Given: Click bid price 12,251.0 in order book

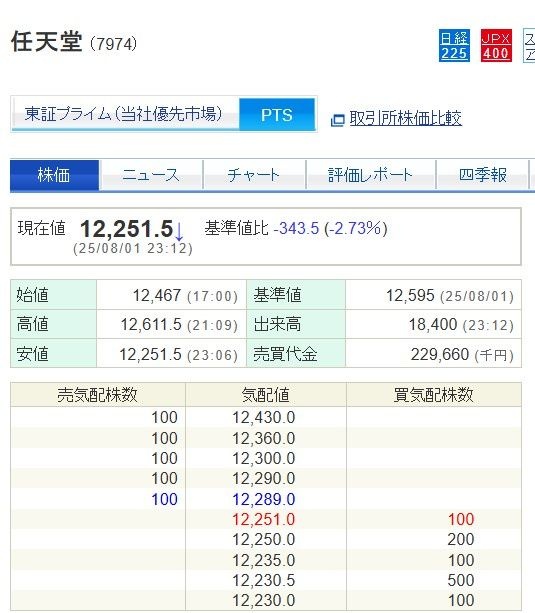Looking at the screenshot, I should (264, 520).
